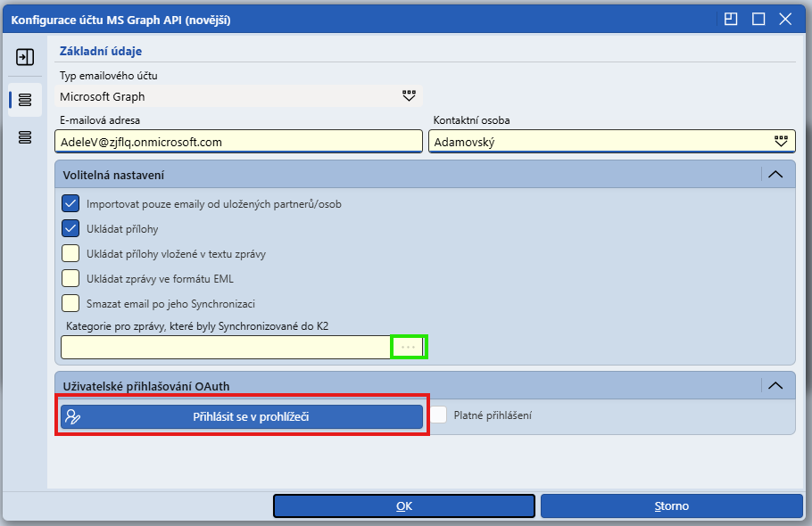The width and height of the screenshot is (812, 526).
Task: Open category picker with three-dots button
Action: (x=408, y=347)
